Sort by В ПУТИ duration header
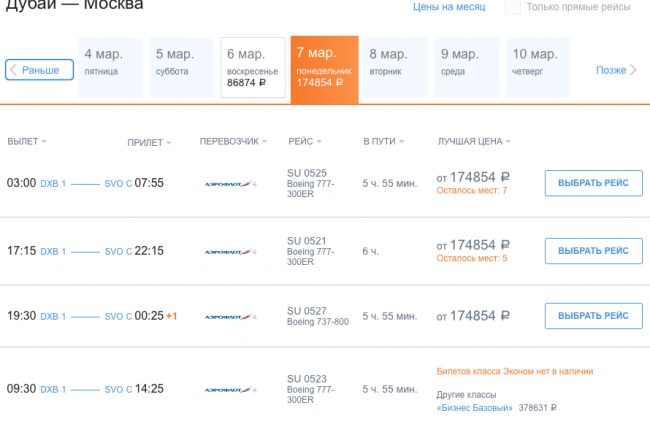Screen dimensions: 650x424 [x=384, y=142]
